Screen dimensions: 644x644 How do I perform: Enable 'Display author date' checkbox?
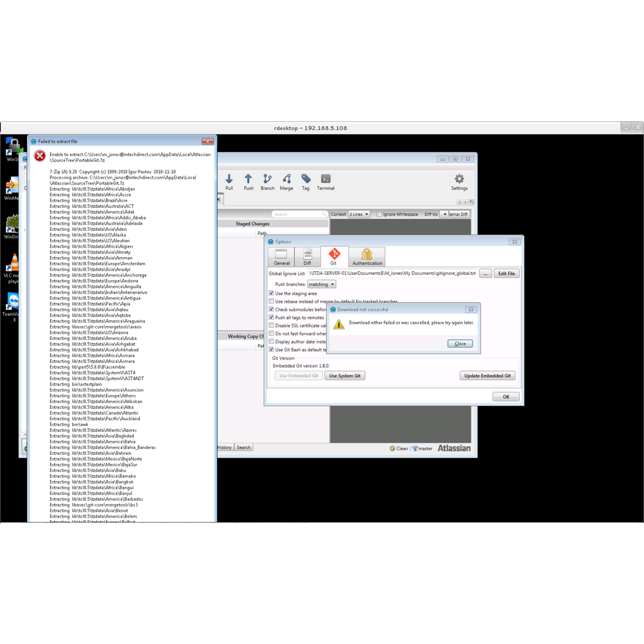(x=271, y=341)
